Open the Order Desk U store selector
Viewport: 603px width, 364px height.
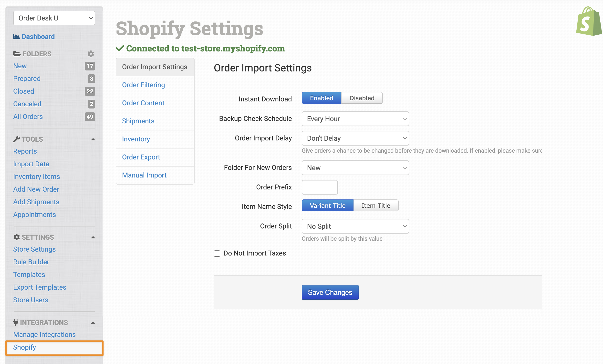tap(54, 18)
